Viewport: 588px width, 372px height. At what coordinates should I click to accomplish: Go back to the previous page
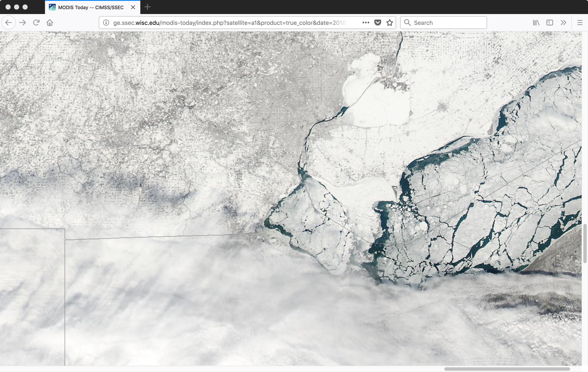(9, 23)
